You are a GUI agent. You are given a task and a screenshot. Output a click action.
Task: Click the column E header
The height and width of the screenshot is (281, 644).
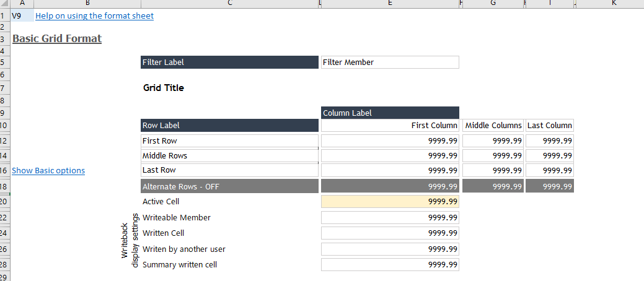click(x=389, y=4)
